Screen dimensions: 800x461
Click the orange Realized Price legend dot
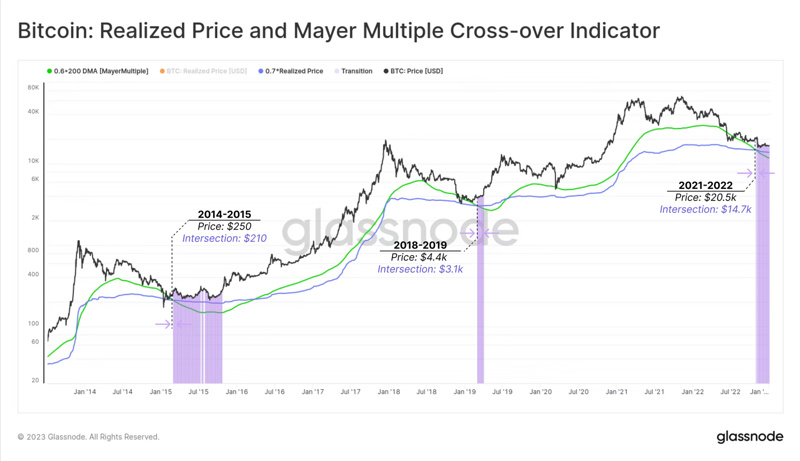click(x=162, y=71)
